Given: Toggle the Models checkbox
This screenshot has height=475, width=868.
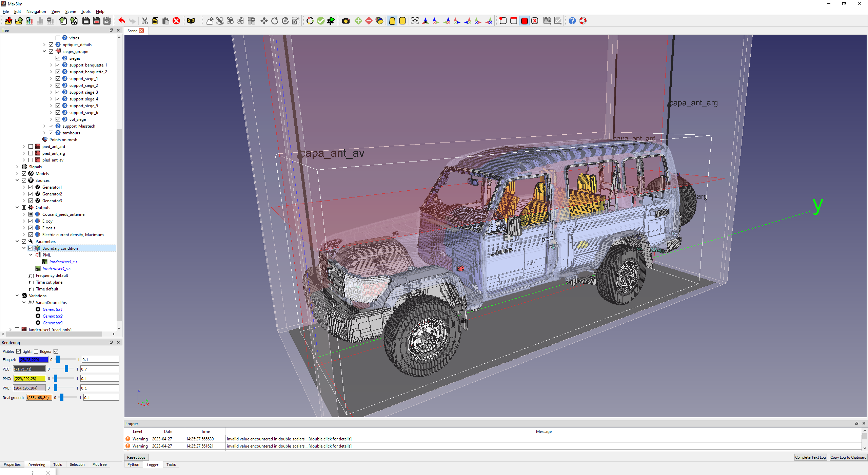Looking at the screenshot, I should [x=24, y=174].
